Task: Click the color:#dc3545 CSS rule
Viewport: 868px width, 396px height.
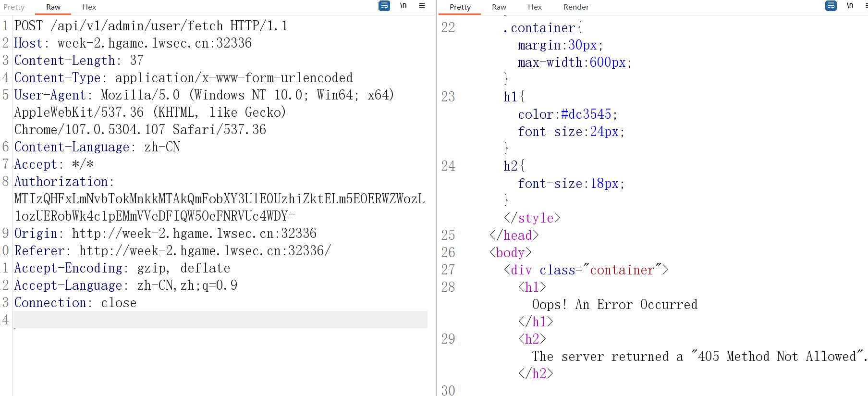Action: 567,114
